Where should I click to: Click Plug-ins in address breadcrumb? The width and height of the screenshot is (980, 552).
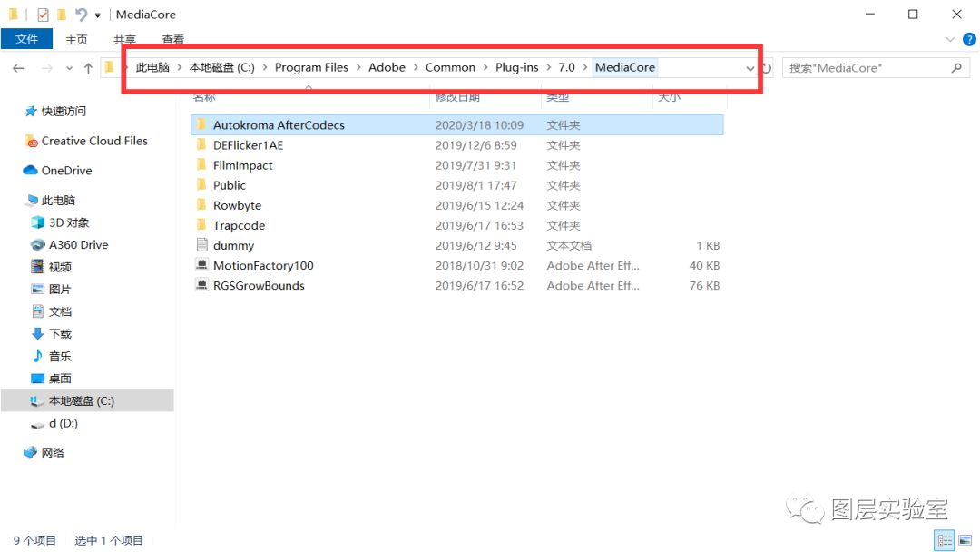tap(517, 67)
